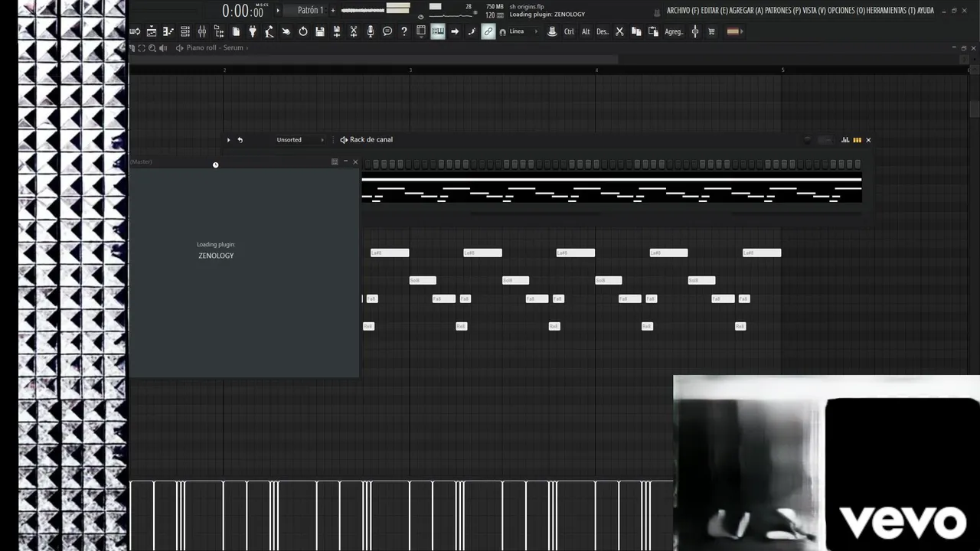The height and width of the screenshot is (551, 980).
Task: Open the AGREGAR (A) menu
Action: (x=746, y=11)
